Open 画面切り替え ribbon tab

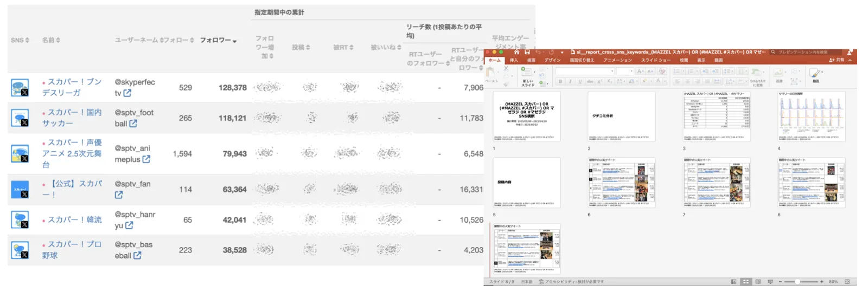[582, 60]
